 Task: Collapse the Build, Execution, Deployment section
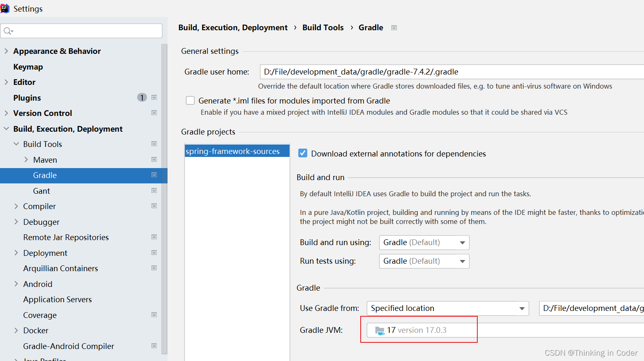(6, 129)
